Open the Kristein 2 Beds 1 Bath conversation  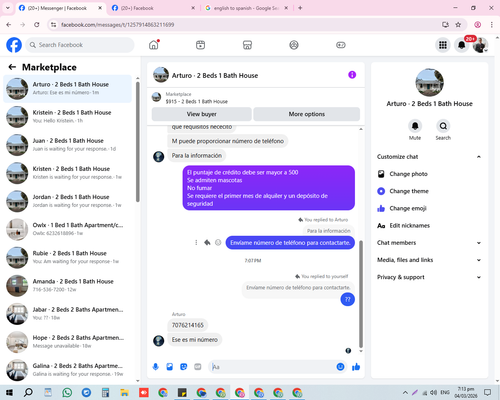68,117
